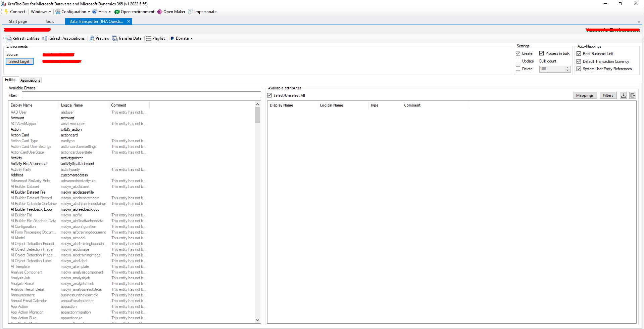This screenshot has height=329, width=644.
Task: Click the Refresh Entities toolbar icon
Action: 8,38
